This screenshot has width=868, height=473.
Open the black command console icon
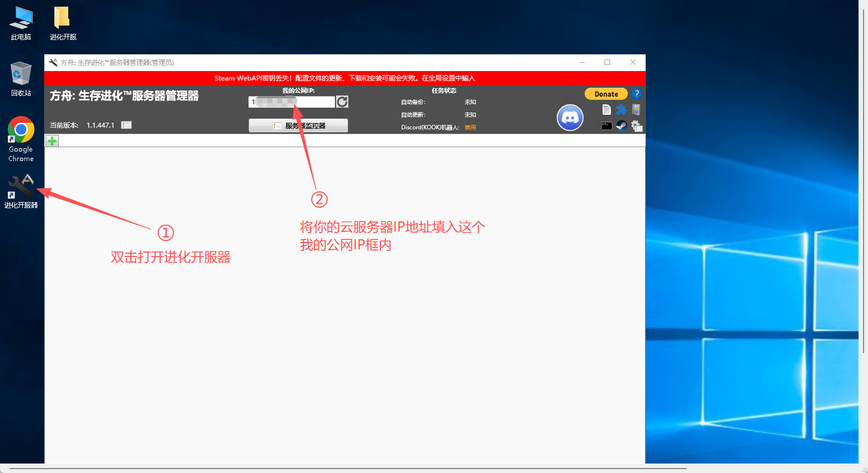606,125
